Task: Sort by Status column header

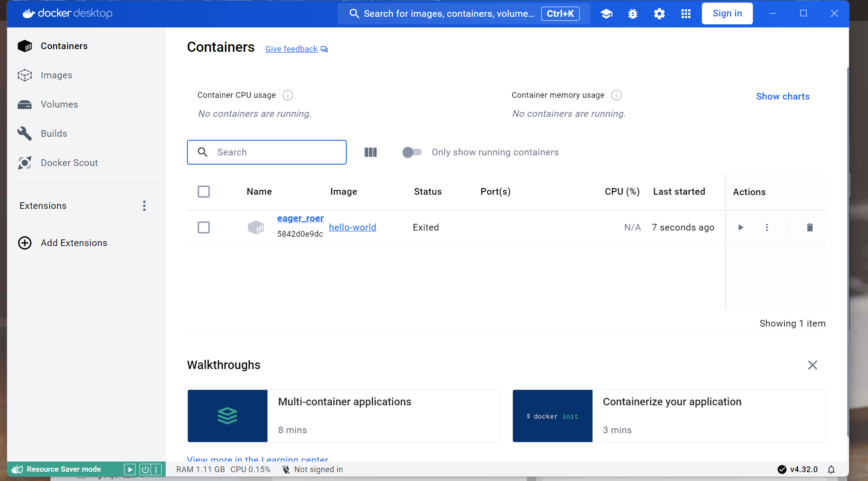Action: point(428,192)
